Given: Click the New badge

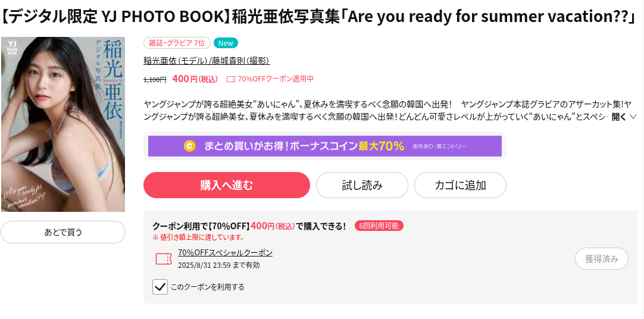Looking at the screenshot, I should pyautogui.click(x=226, y=43).
